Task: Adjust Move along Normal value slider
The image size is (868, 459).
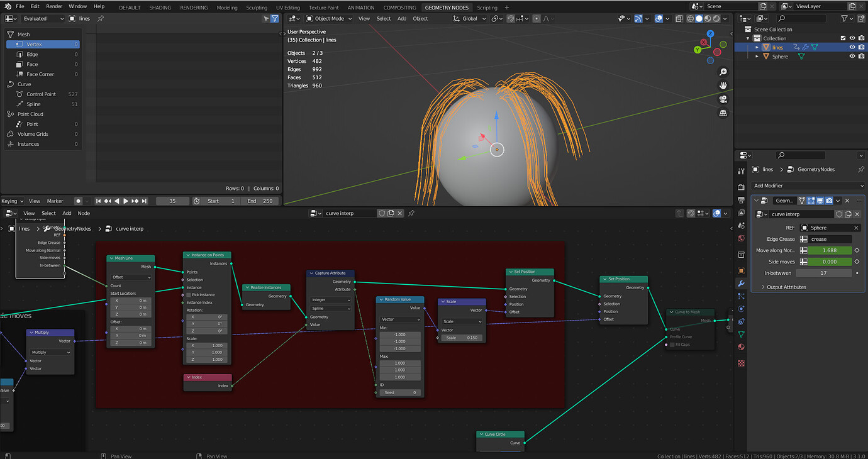Action: coord(829,250)
